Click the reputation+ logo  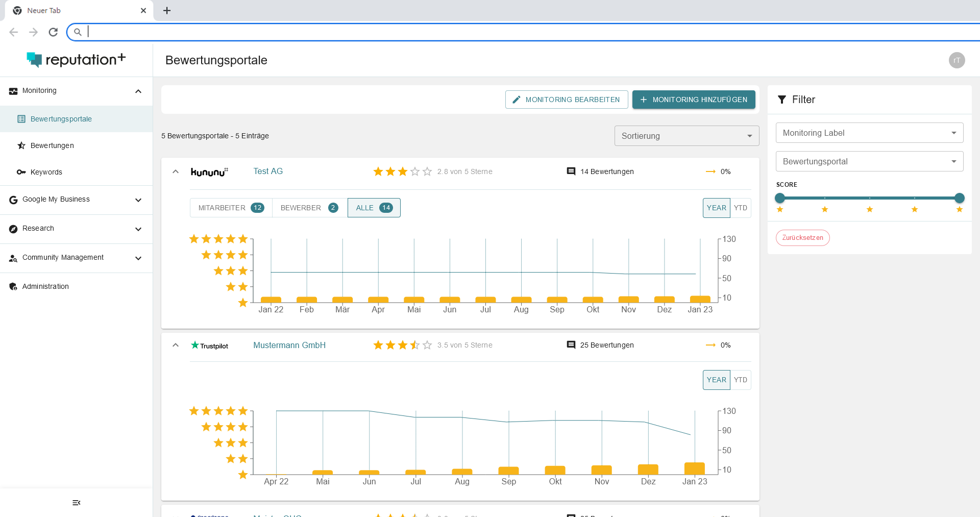[76, 60]
